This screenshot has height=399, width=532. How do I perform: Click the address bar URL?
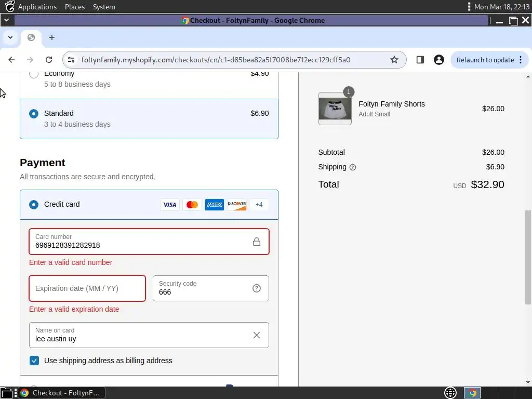tap(216, 60)
